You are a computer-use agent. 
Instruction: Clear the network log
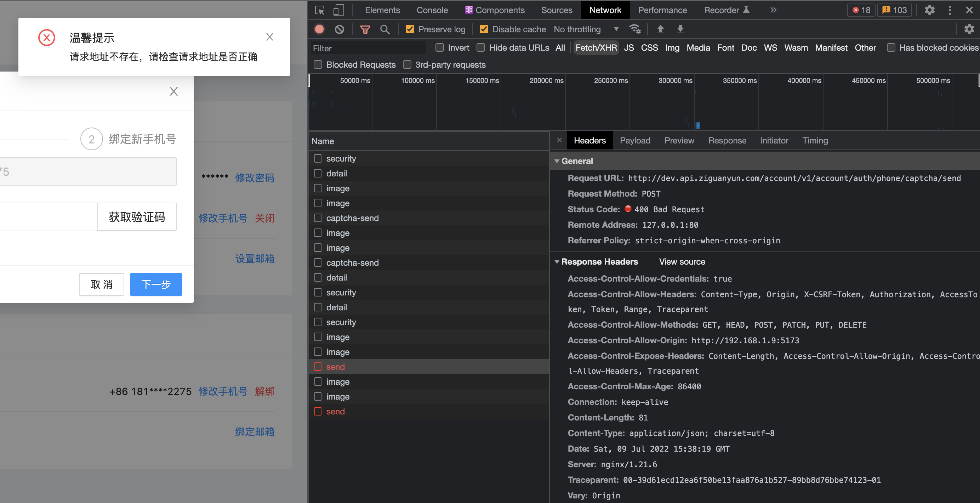339,29
